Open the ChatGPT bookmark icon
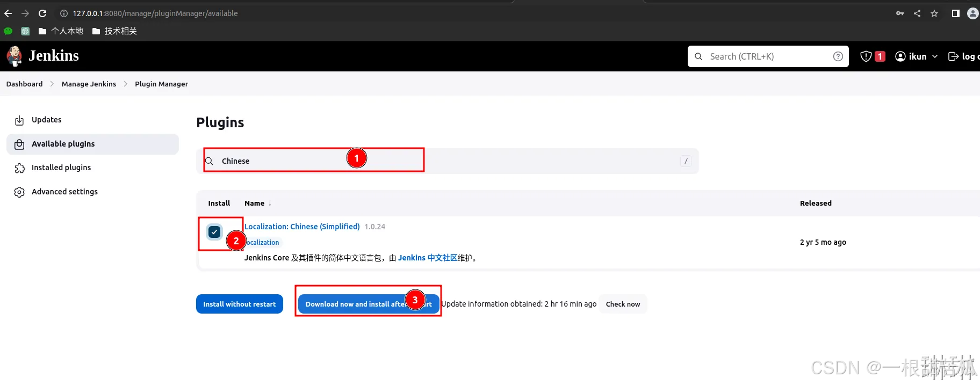Viewport: 980px width, 385px height. tap(25, 31)
